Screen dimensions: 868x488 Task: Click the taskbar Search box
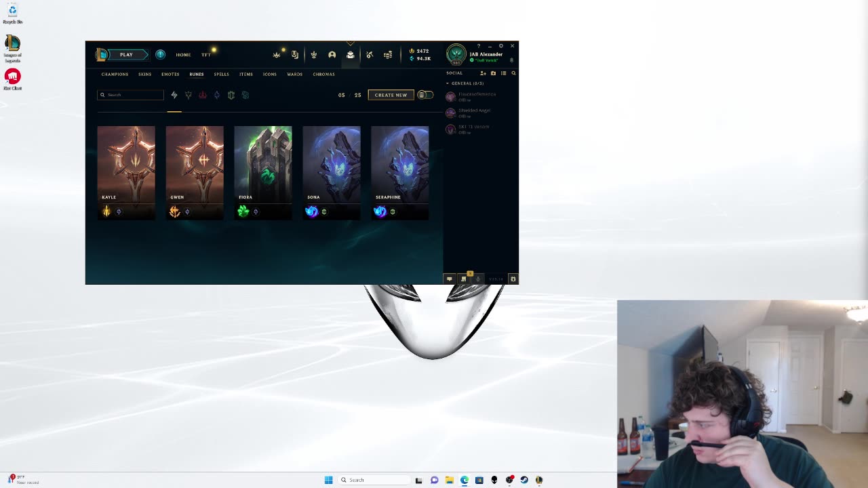point(374,480)
